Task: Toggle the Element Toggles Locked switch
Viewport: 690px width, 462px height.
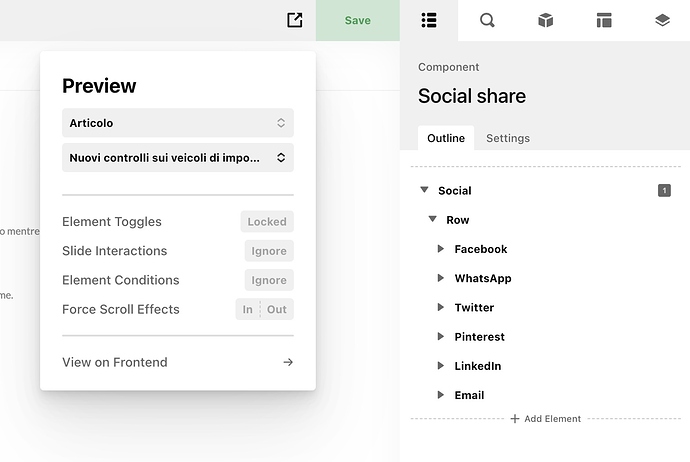Action: (x=267, y=222)
